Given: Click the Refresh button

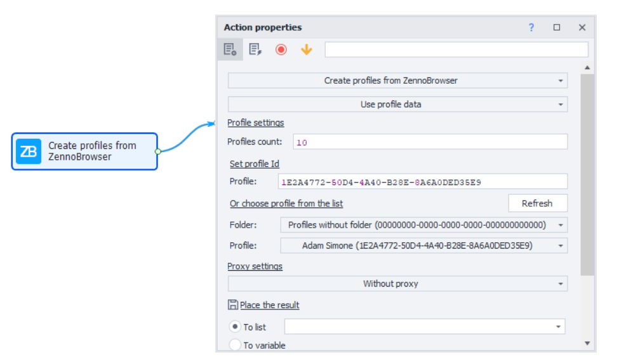Looking at the screenshot, I should click(x=538, y=203).
